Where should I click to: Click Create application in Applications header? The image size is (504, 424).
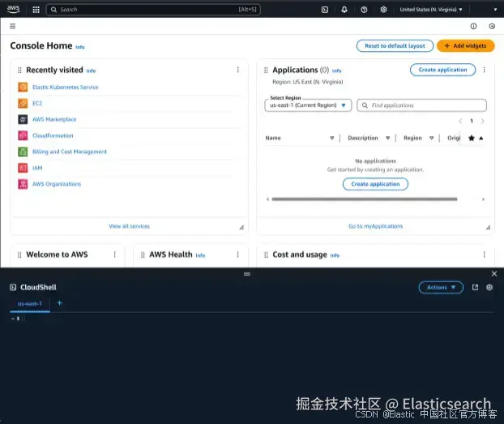[x=442, y=70]
